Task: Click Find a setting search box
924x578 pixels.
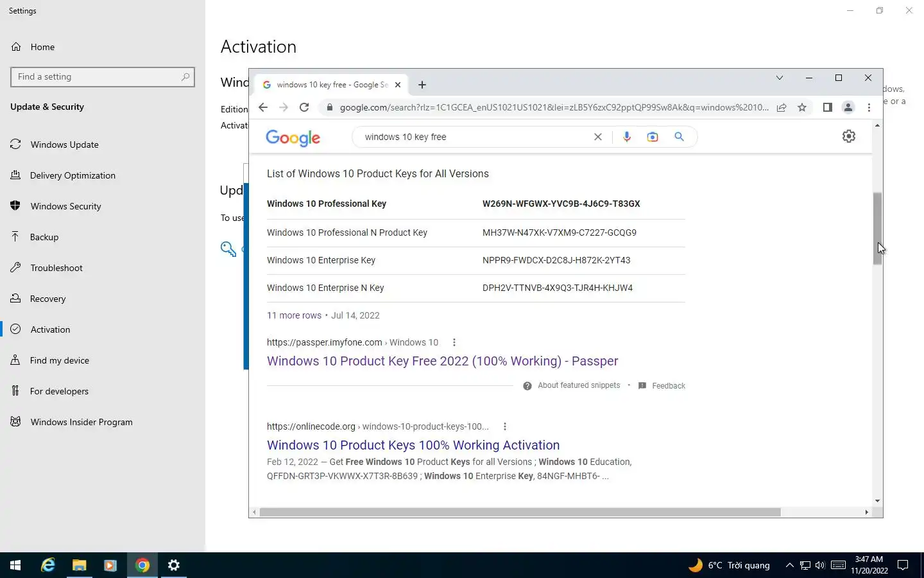Action: pyautogui.click(x=103, y=77)
